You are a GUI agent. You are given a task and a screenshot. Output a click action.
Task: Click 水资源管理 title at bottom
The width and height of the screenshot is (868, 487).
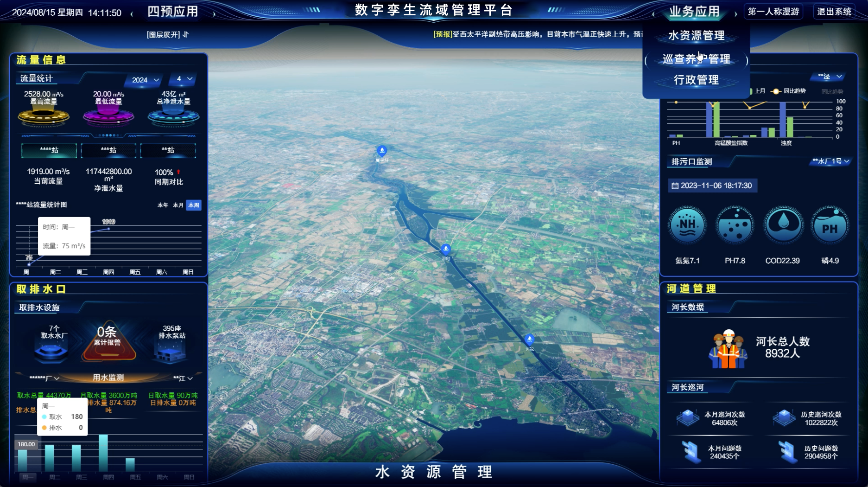click(x=434, y=472)
